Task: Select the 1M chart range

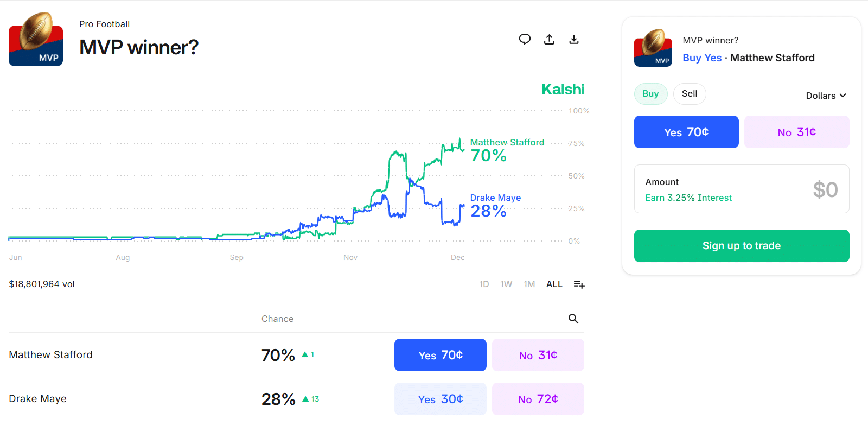Action: click(x=529, y=284)
